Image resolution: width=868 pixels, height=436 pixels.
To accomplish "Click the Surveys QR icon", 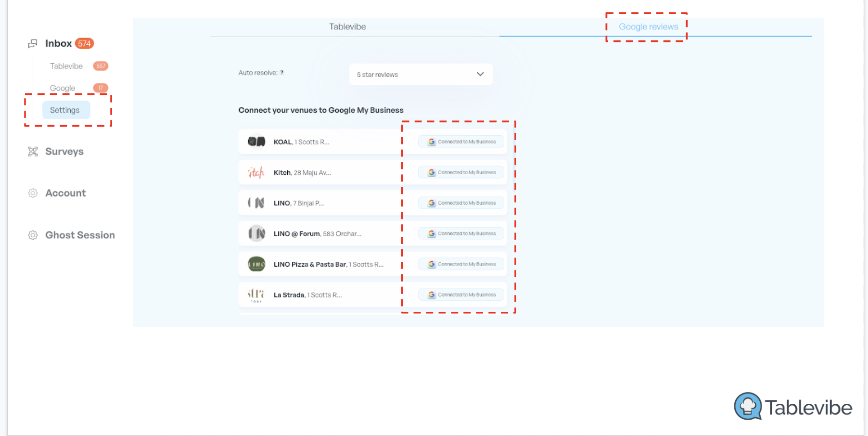I will (33, 152).
